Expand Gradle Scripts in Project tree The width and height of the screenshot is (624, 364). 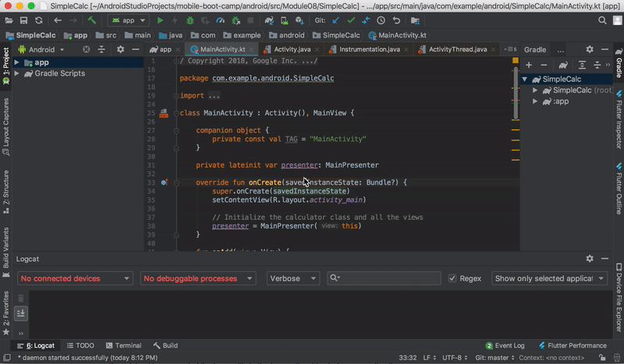coord(16,73)
